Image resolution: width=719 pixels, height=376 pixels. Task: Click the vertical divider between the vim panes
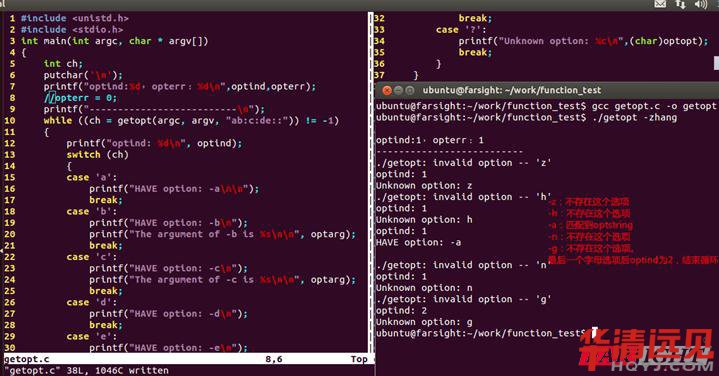pos(370,182)
